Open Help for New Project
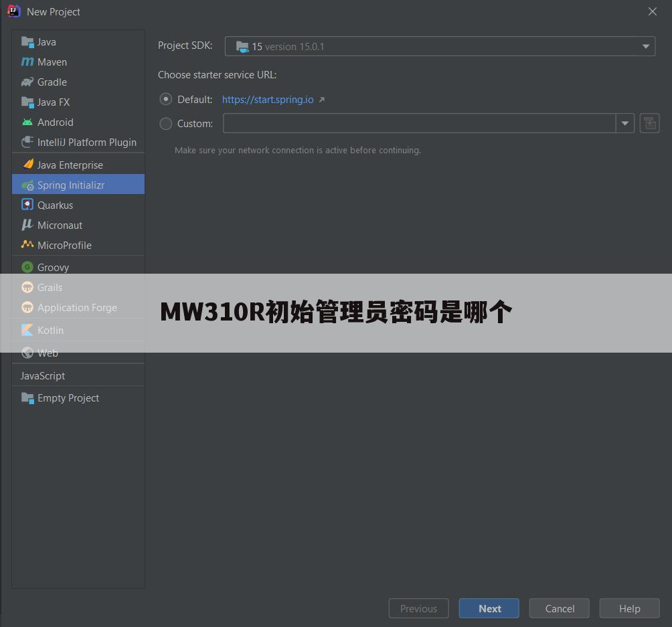 (630, 608)
